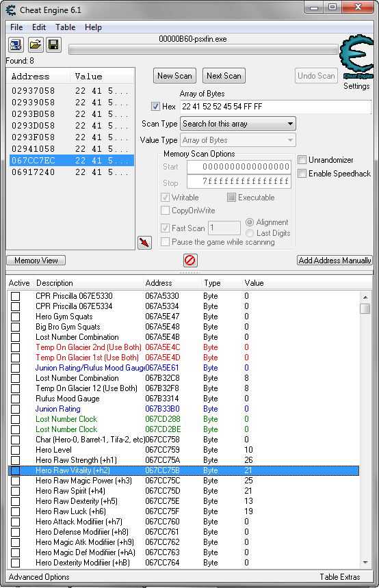Select found address 067CC7EC
Screen dimensions: 379x588
point(71,161)
